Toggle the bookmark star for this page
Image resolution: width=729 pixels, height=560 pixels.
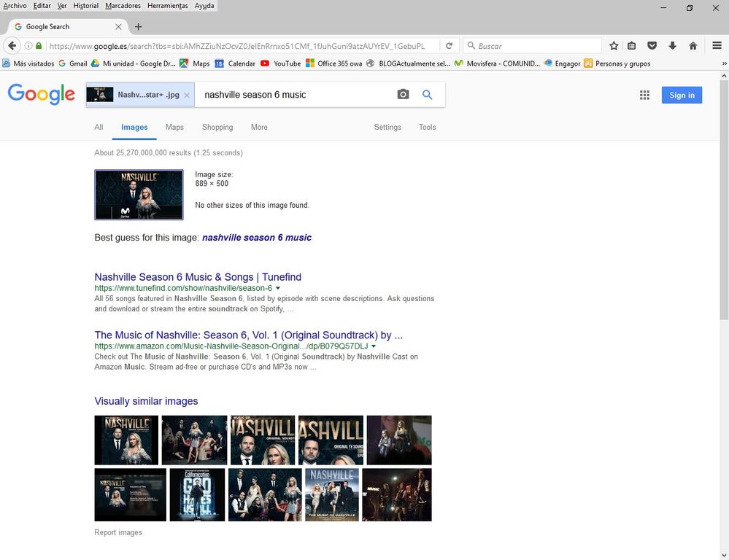(x=612, y=45)
